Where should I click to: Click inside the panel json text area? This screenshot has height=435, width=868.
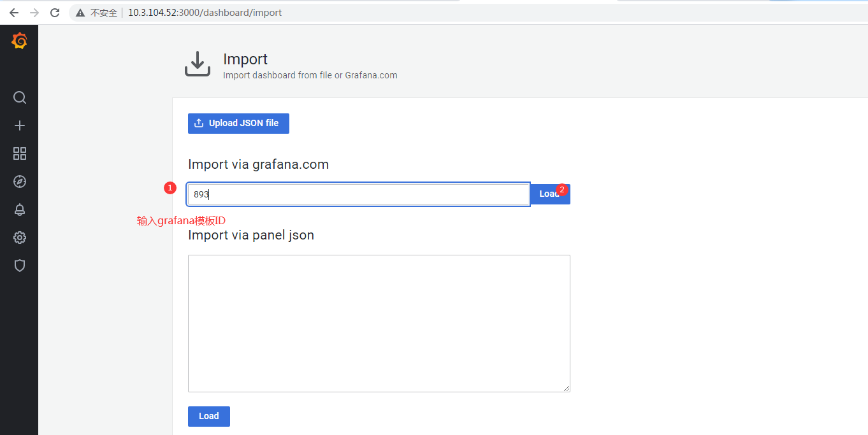point(379,323)
